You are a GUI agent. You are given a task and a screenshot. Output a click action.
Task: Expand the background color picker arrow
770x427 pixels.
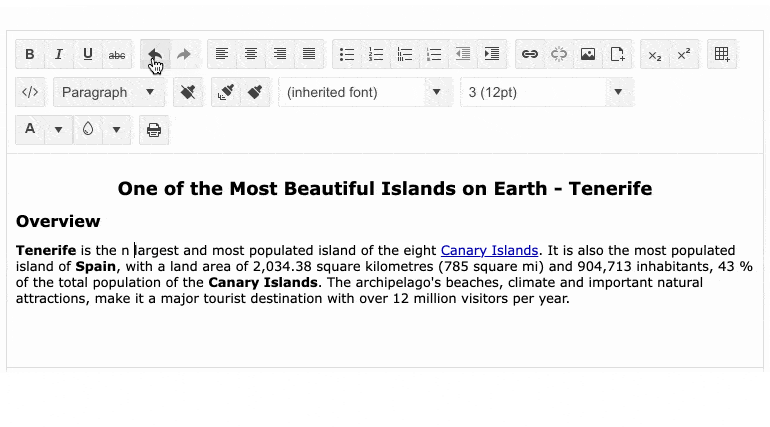coord(117,130)
